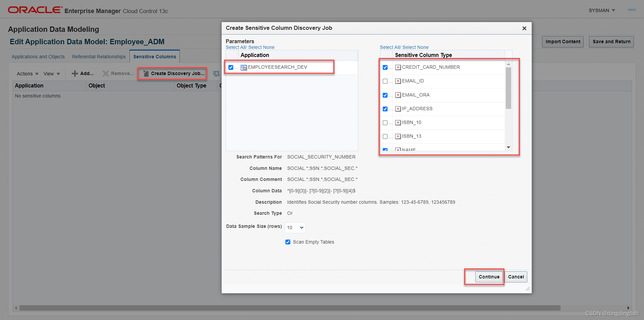This screenshot has width=644, height=320.
Task: Click the Add plus icon in toolbar
Action: [x=75, y=73]
